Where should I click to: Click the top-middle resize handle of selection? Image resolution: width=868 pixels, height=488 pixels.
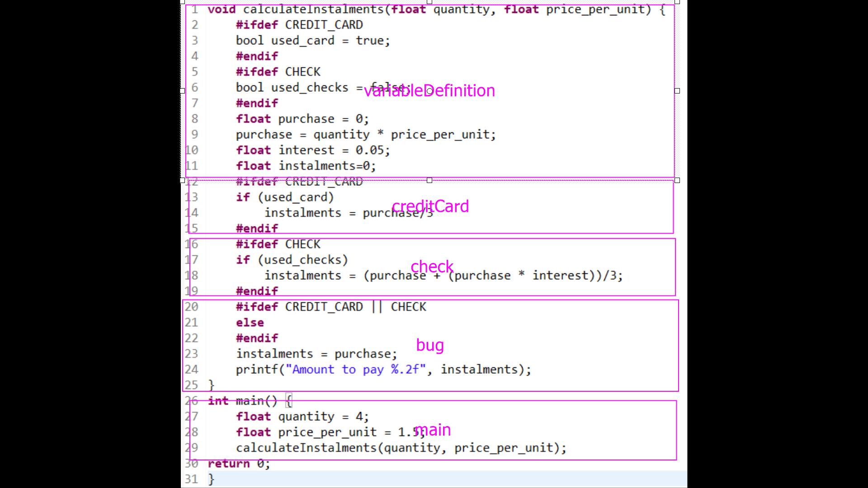(x=429, y=2)
